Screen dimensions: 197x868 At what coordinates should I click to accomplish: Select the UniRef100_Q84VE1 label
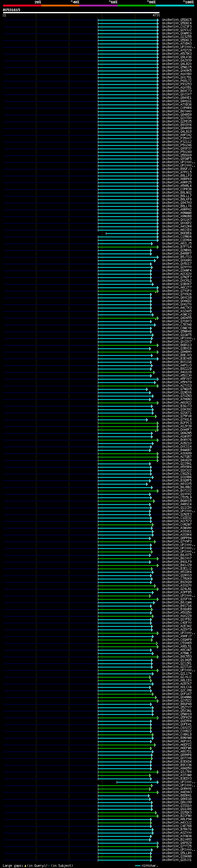tap(177, 98)
